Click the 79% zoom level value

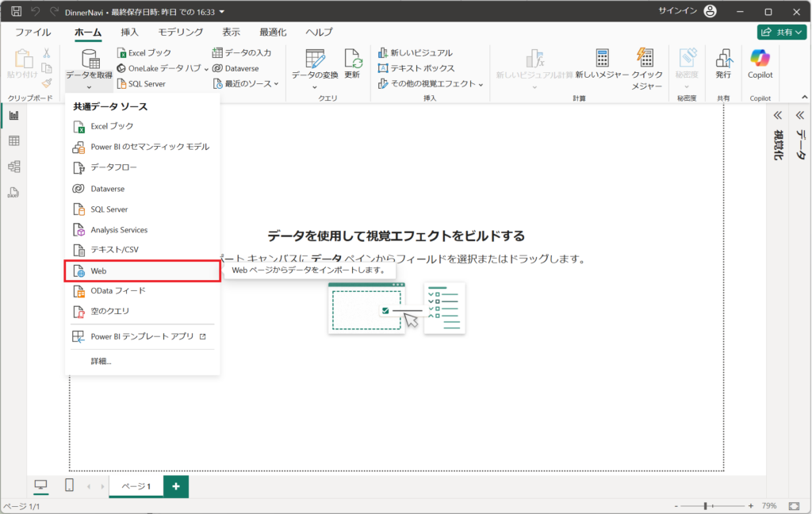coord(769,506)
